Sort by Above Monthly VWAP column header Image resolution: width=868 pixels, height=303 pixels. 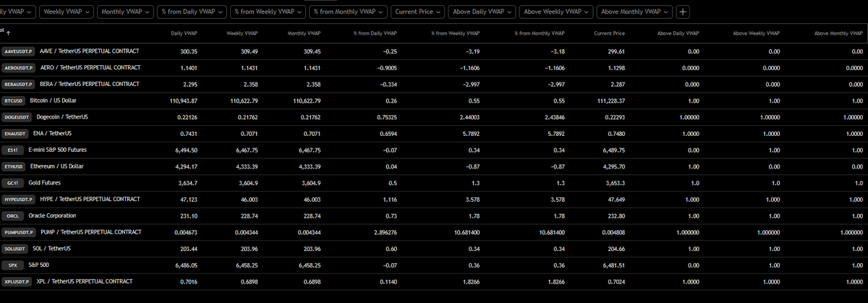[839, 33]
